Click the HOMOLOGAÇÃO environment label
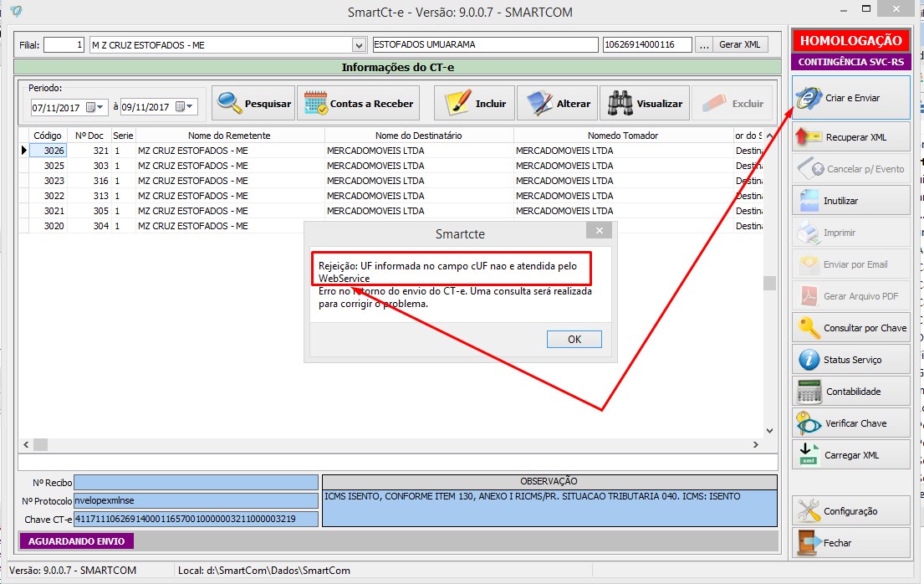 (x=851, y=41)
